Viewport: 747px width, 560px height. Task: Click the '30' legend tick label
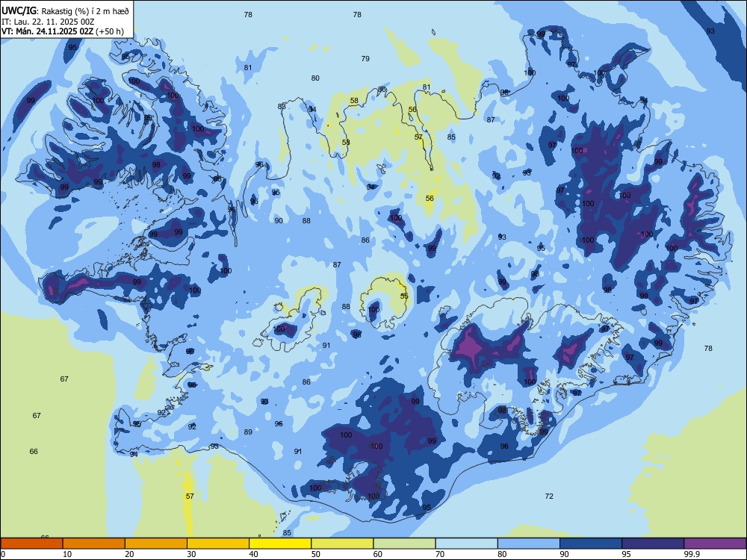click(x=191, y=554)
